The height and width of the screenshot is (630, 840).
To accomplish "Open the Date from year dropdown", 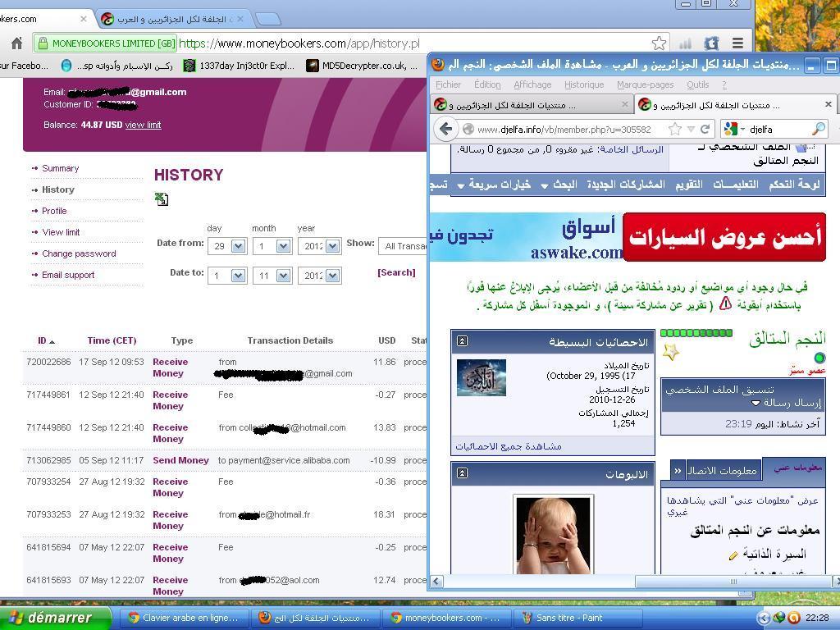I will (333, 246).
